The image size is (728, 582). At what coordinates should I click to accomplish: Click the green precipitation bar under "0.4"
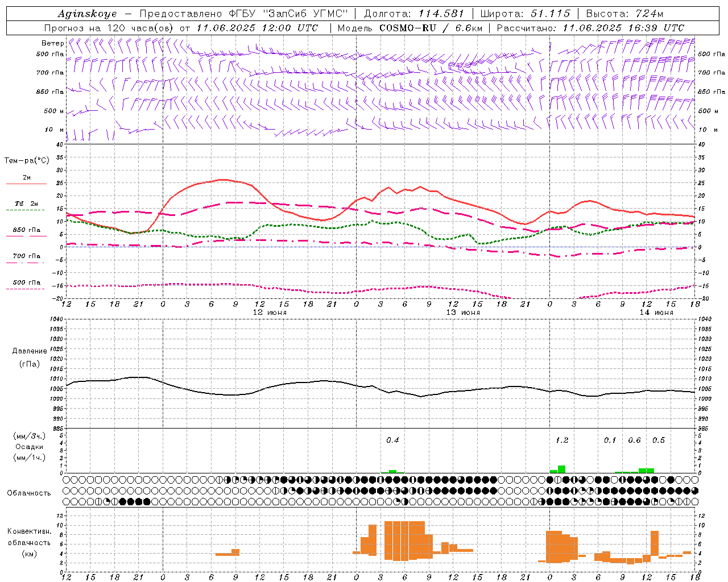tap(392, 471)
